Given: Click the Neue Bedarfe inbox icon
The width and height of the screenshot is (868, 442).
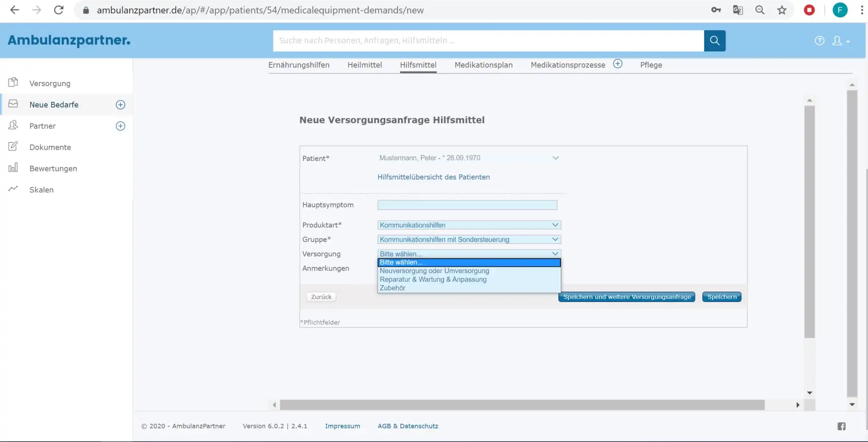Looking at the screenshot, I should pos(13,104).
